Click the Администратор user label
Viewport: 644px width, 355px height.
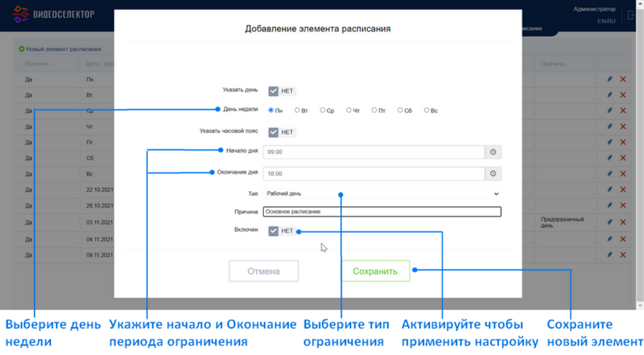click(x=595, y=9)
